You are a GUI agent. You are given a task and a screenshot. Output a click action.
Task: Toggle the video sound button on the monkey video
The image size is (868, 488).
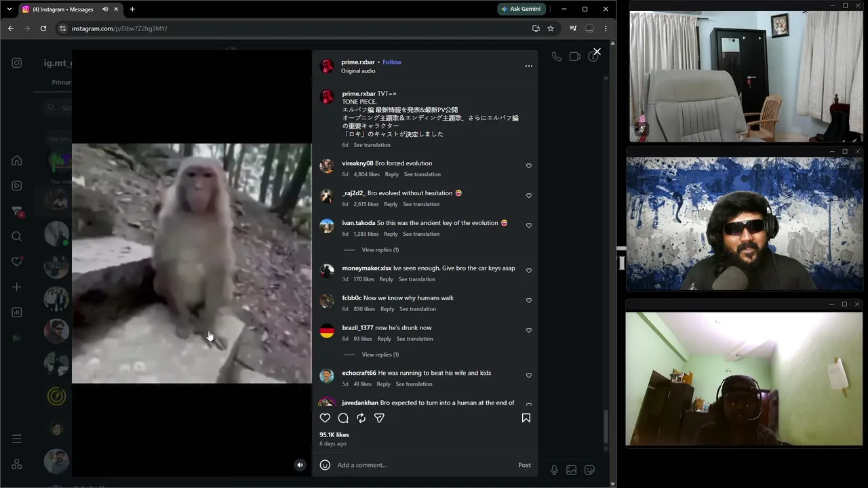point(300,465)
